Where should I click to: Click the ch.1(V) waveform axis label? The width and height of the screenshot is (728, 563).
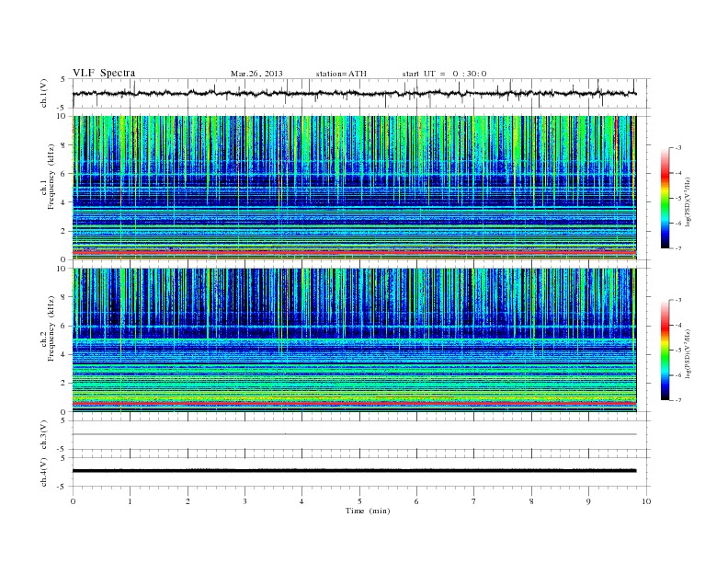[44, 93]
